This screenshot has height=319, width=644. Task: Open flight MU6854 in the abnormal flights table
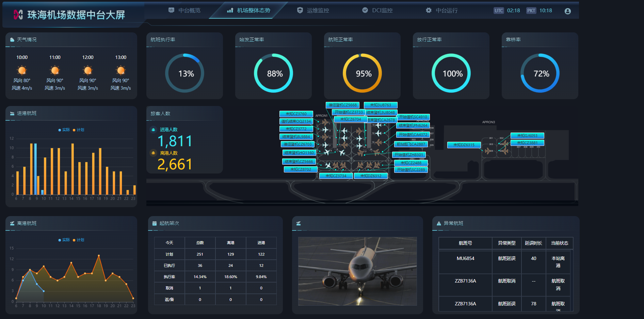click(x=465, y=259)
